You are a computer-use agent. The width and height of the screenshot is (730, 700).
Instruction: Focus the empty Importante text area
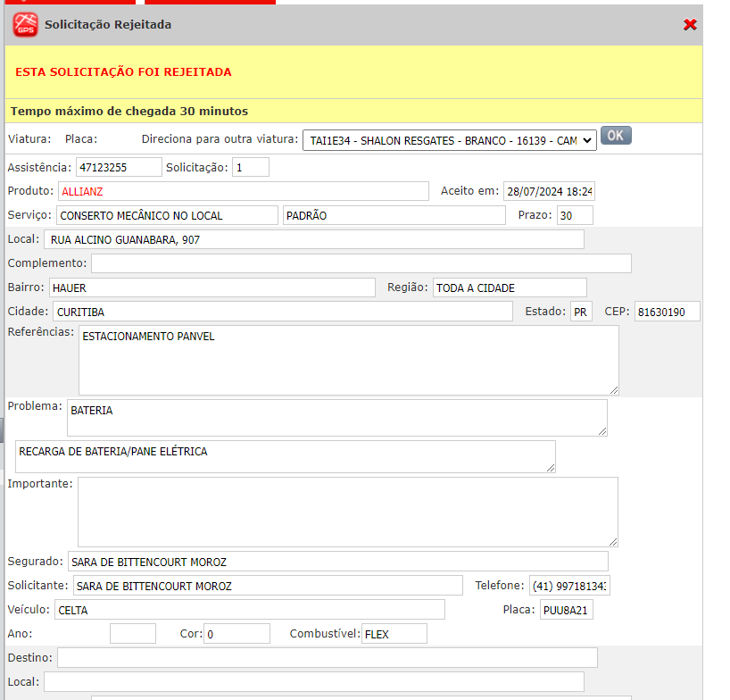pos(347,512)
